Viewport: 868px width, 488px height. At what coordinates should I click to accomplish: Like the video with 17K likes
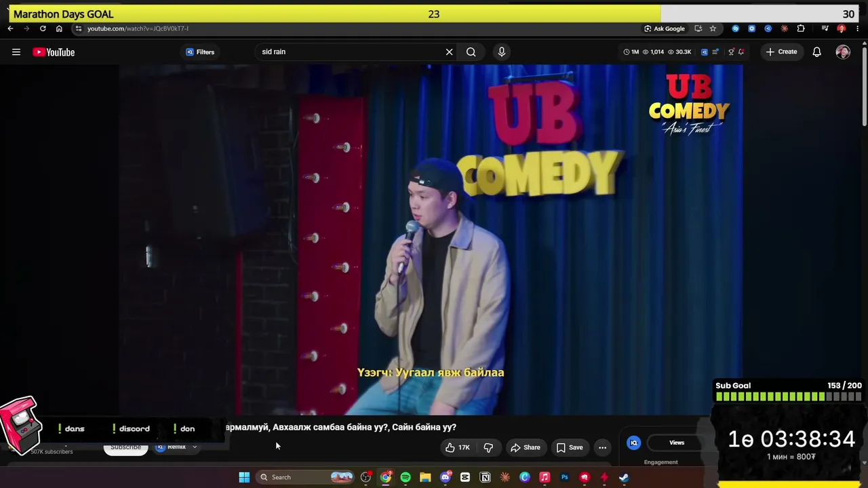[458, 447]
